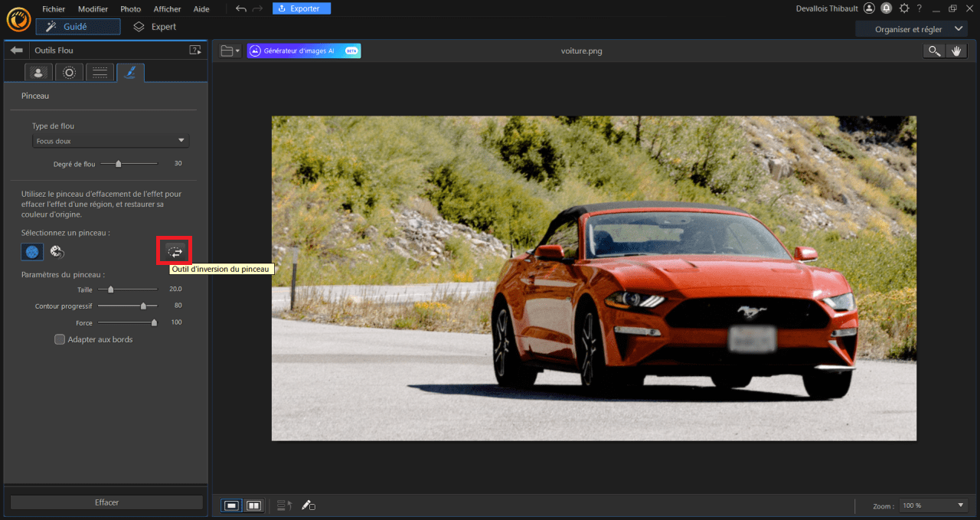This screenshot has height=520, width=980.
Task: Open the Organiser et régler dropdown
Action: pyautogui.click(x=911, y=29)
